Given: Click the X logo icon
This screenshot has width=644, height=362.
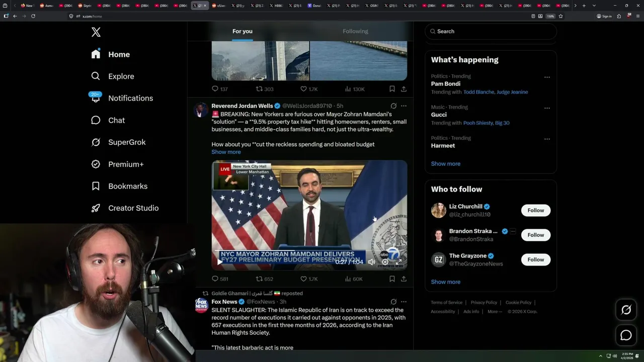Looking at the screenshot, I should tap(96, 32).
